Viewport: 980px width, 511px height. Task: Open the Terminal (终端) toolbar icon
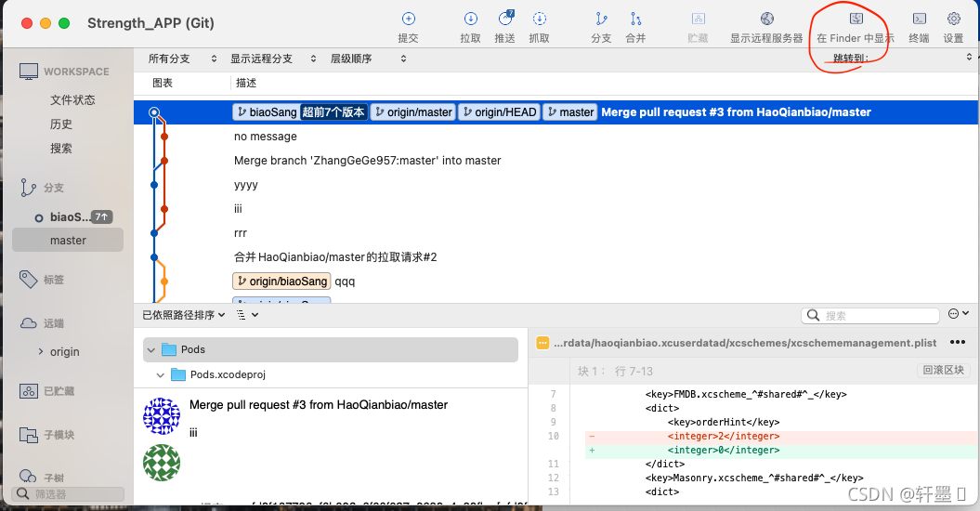click(920, 20)
